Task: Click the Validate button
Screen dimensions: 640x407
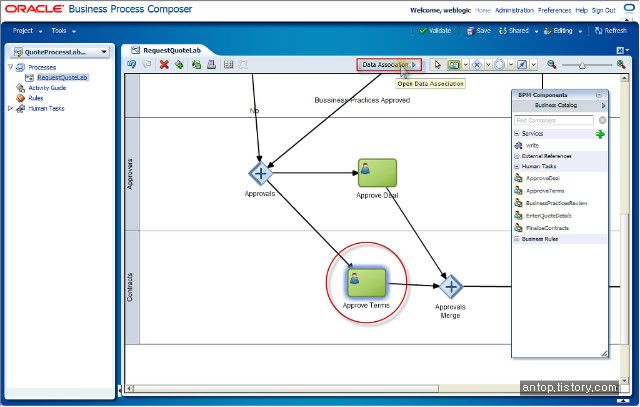Action: (x=435, y=31)
